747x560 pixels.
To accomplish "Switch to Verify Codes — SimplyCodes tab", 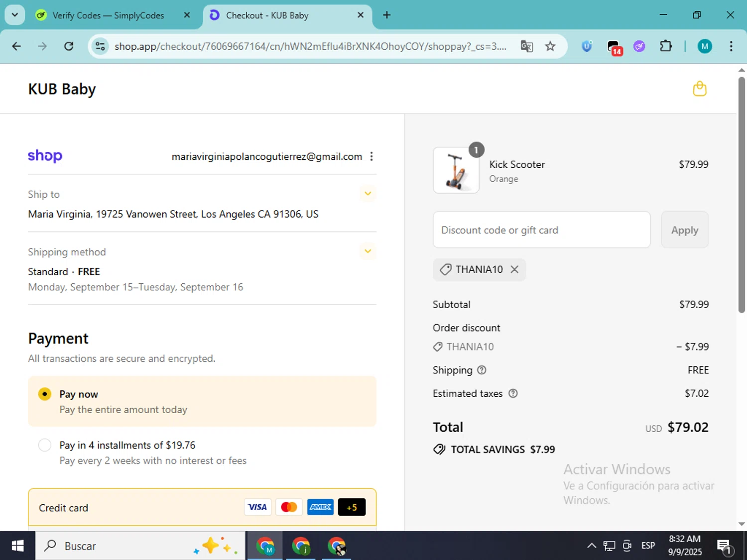I will coord(108,15).
